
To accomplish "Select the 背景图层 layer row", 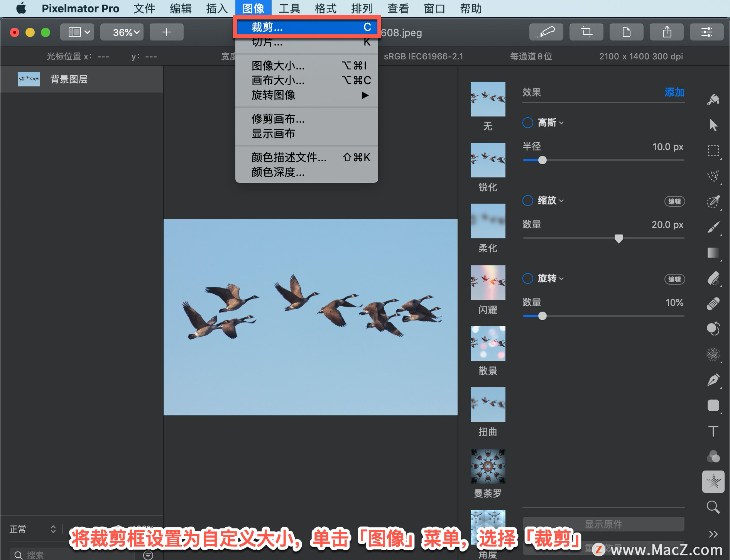I will (x=81, y=79).
